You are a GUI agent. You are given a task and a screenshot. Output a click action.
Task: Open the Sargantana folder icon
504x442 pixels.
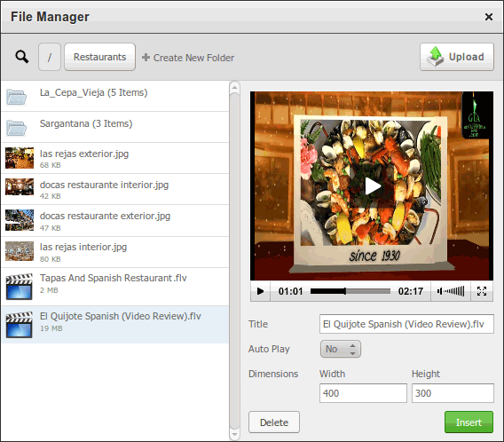tap(16, 128)
